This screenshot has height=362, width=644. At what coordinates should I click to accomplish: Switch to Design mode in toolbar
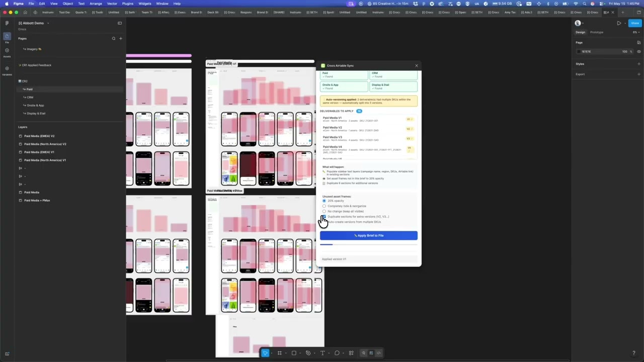tap(371, 353)
